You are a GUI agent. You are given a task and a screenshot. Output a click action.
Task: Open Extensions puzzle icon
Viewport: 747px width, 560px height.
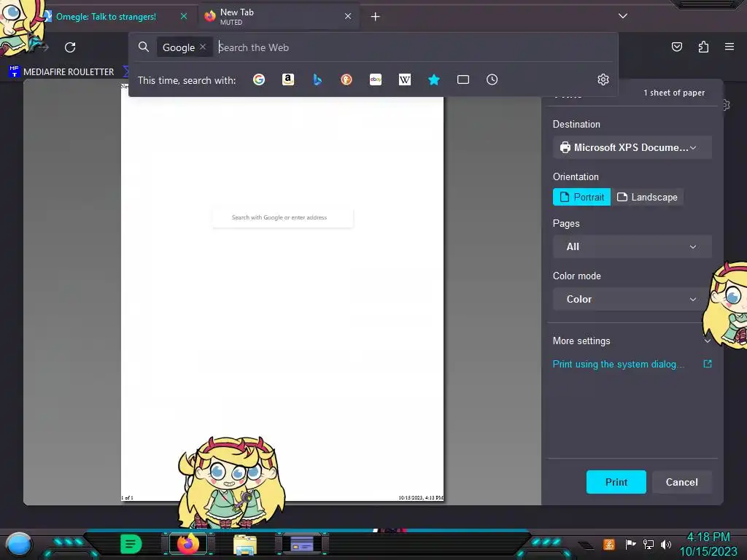704,47
